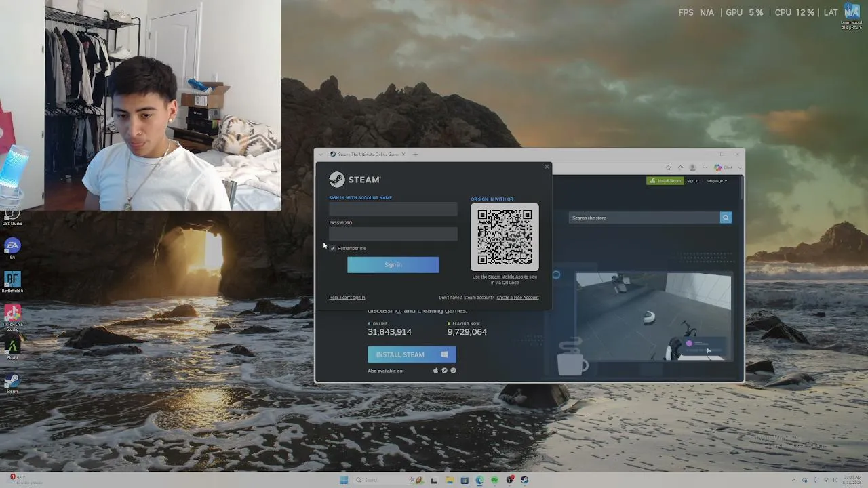868x488 pixels.
Task: Click the Steam logo in login dialog
Action: tap(355, 180)
